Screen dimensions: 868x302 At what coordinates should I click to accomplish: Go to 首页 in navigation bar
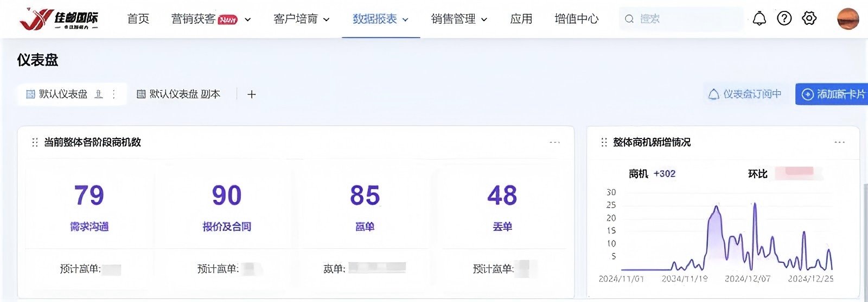(138, 19)
